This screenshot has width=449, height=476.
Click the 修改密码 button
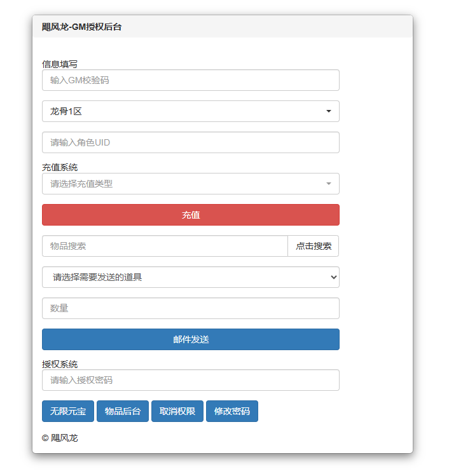click(x=232, y=411)
